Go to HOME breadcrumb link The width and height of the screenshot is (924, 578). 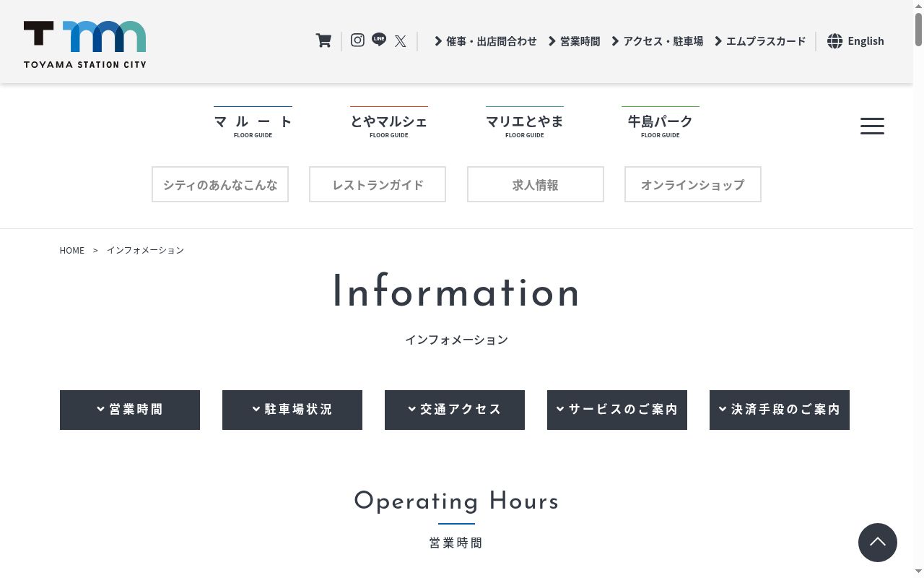click(72, 250)
